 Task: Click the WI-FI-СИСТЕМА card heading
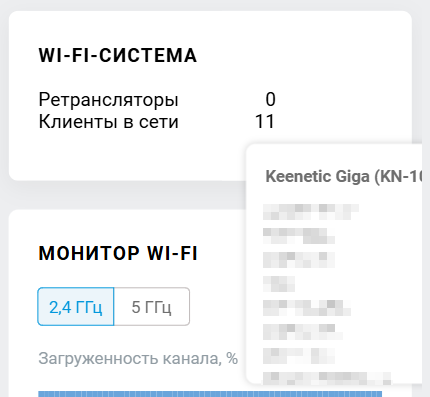(118, 55)
